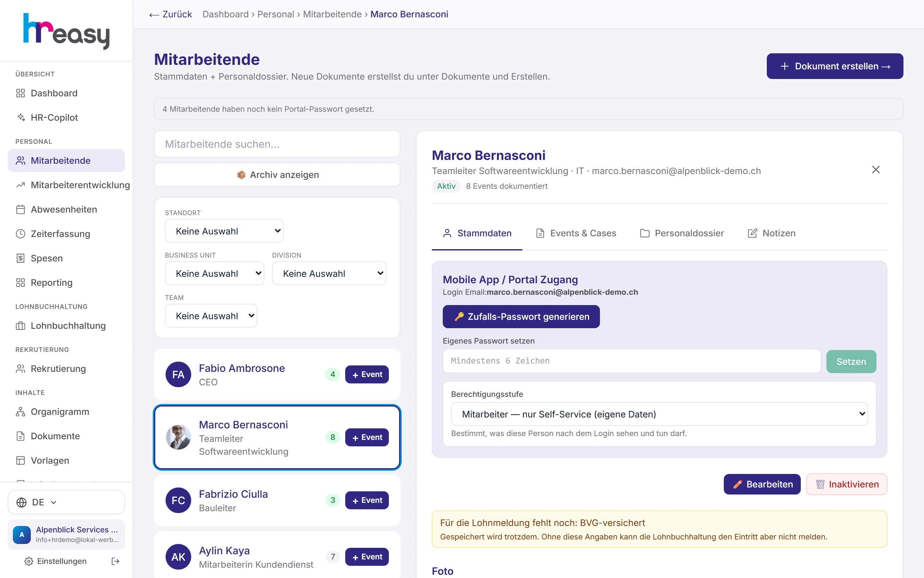
Task: Click Archiv anzeigen
Action: [x=277, y=175]
